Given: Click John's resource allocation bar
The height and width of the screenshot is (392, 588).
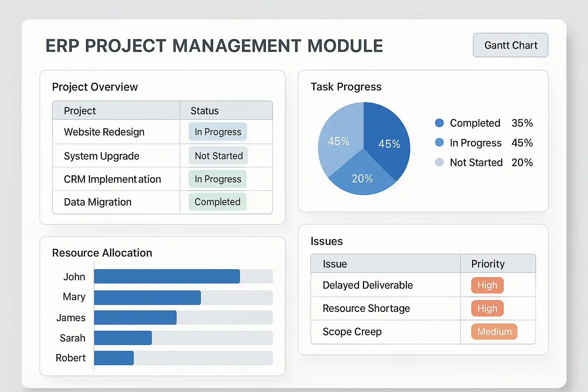Looking at the screenshot, I should point(167,276).
